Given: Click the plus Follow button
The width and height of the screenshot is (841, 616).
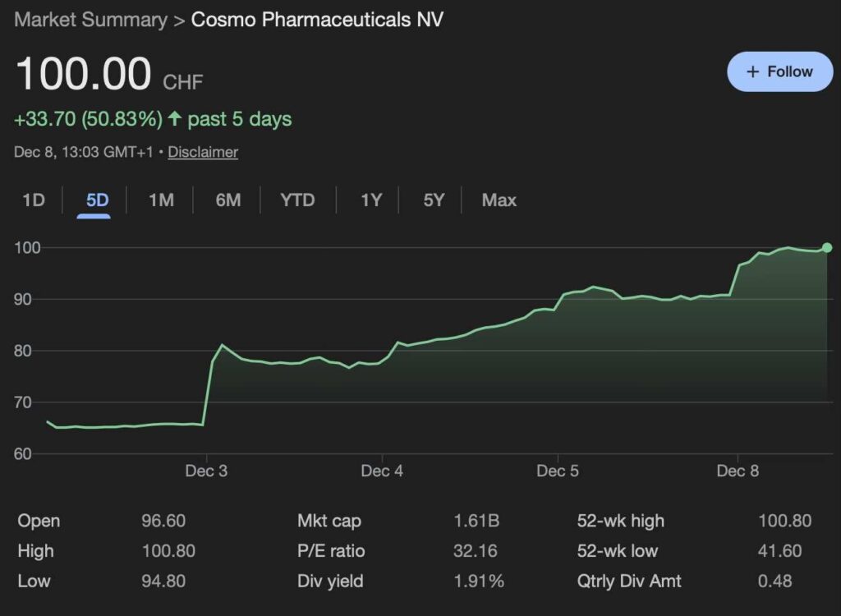Looking at the screenshot, I should 779,72.
